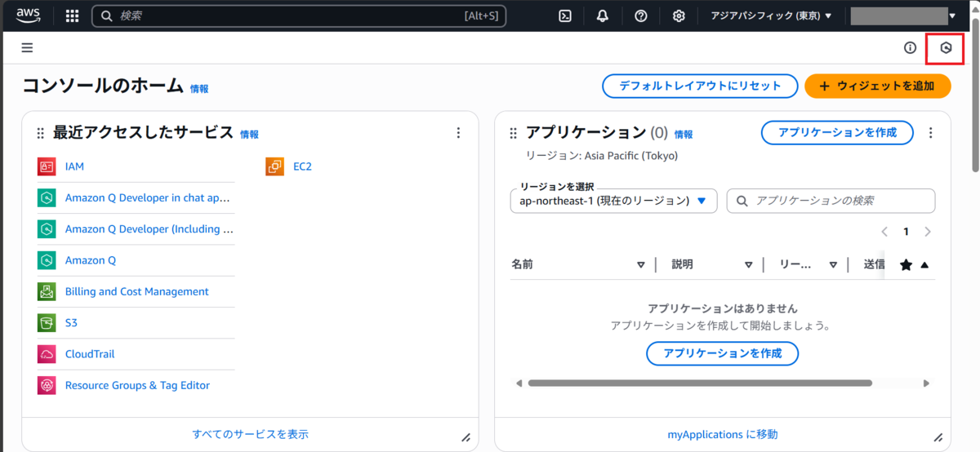
Task: Click 情報 link beside アプリケーション (0)
Action: point(684,135)
